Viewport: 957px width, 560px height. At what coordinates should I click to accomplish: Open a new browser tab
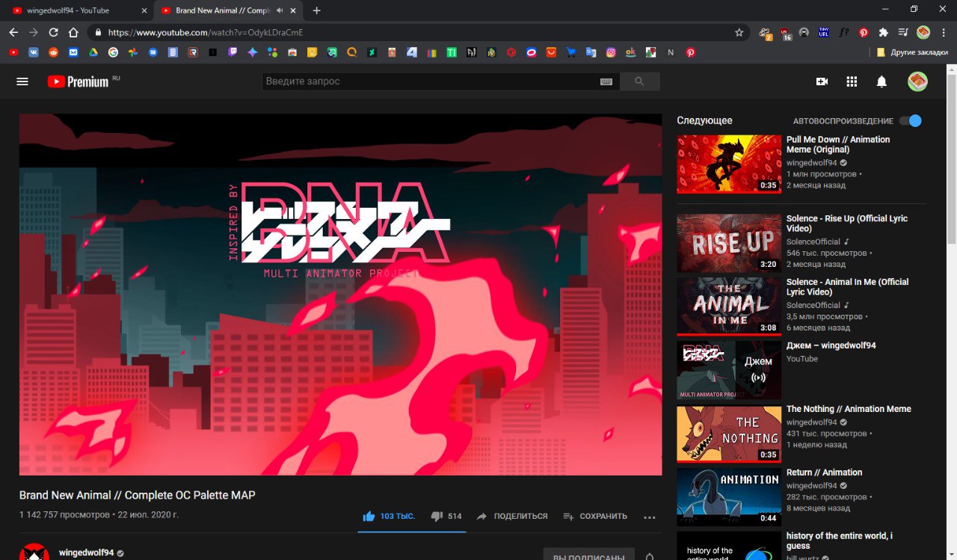317,10
